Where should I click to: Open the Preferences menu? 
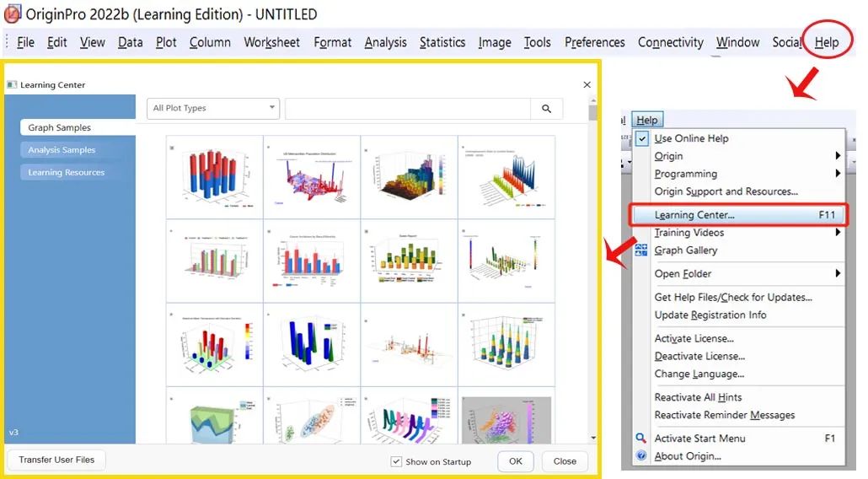coord(594,43)
